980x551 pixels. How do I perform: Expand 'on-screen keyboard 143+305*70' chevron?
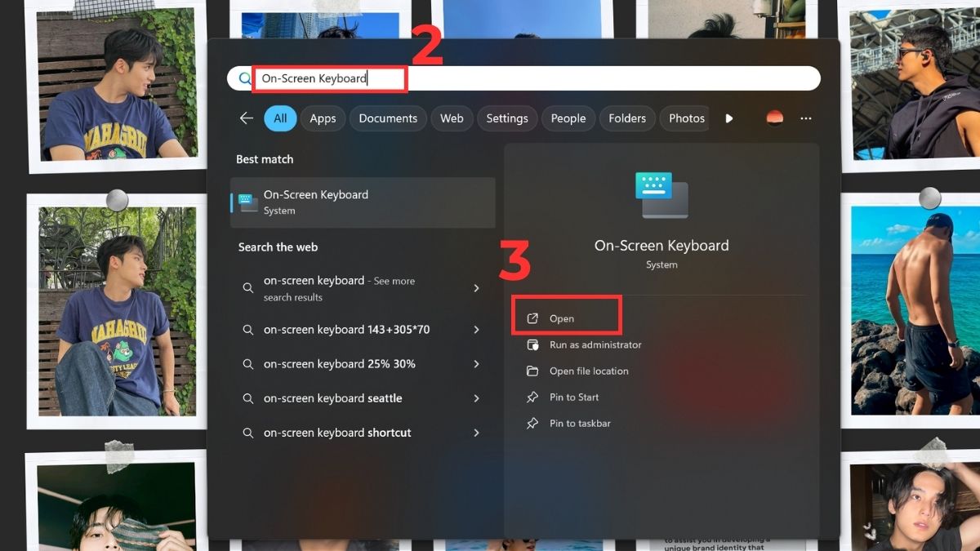[476, 330]
